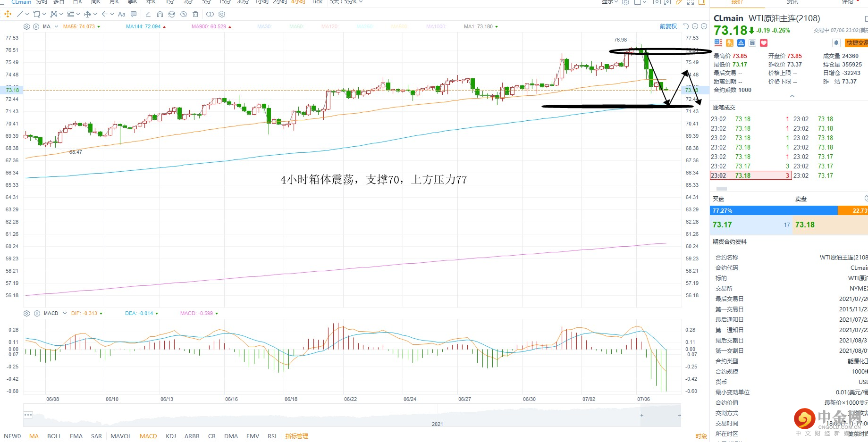Select the eraser tool in drawing toolbar
The image size is (868, 442).
(x=148, y=14)
